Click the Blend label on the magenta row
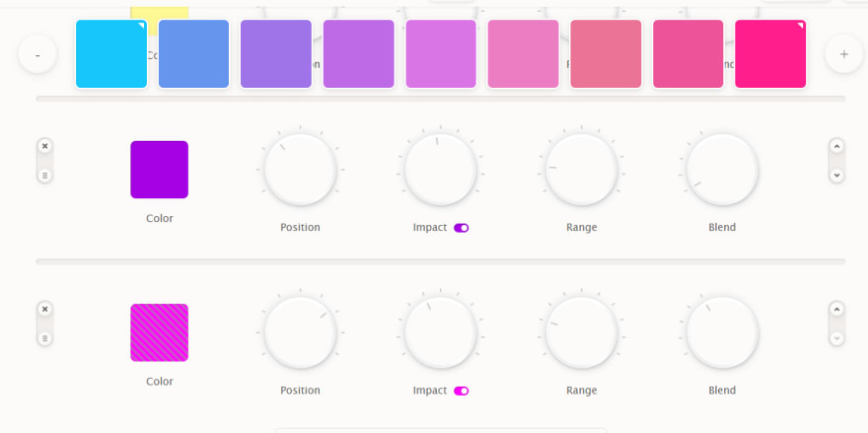The height and width of the screenshot is (433, 868). 722,391
